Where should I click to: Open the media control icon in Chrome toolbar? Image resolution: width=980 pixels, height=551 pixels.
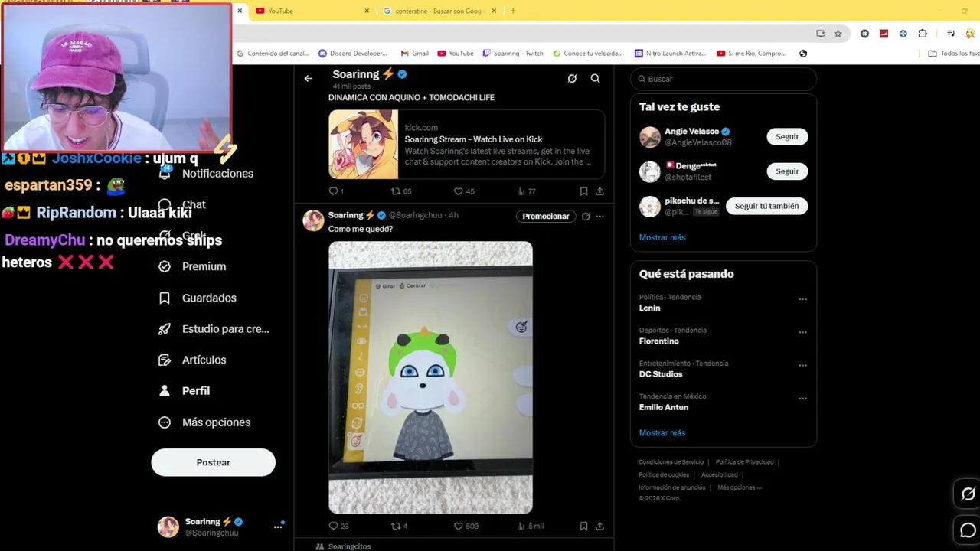951,34
